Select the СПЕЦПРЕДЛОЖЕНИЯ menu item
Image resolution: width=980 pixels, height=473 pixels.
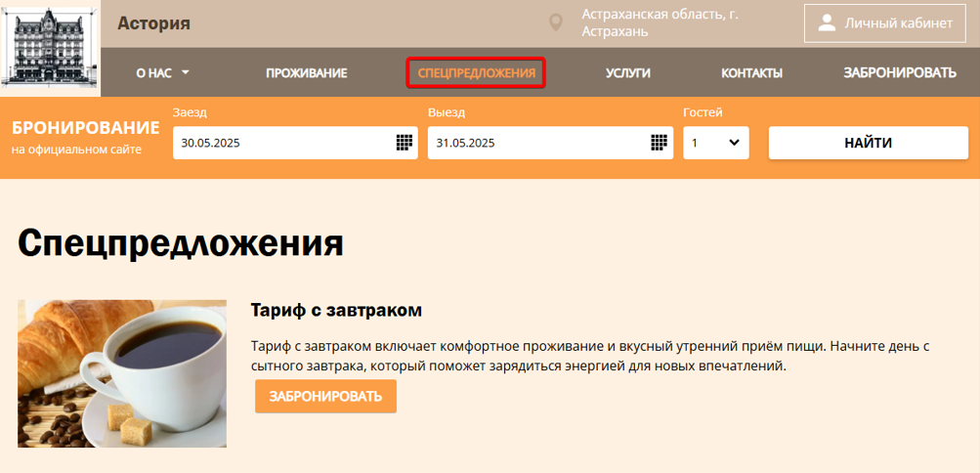tap(476, 73)
